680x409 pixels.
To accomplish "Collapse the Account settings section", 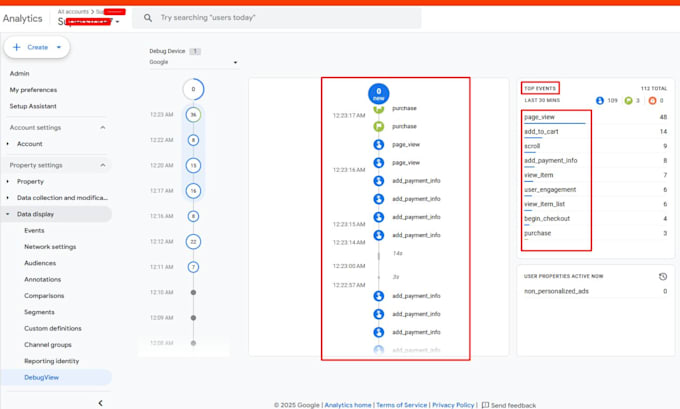I will [103, 128].
